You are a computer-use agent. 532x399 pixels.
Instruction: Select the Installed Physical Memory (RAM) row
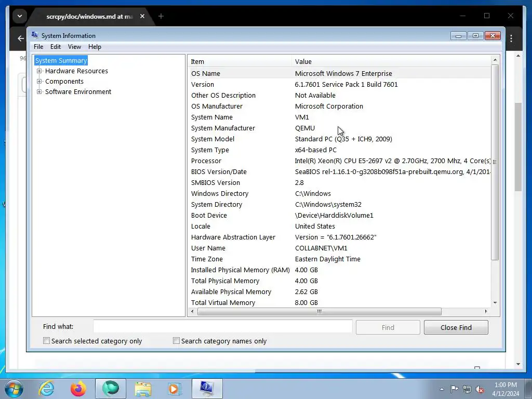point(339,270)
